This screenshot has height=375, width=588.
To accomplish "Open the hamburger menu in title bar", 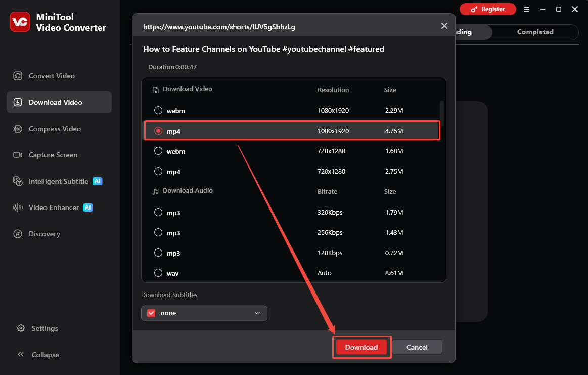I will click(526, 10).
